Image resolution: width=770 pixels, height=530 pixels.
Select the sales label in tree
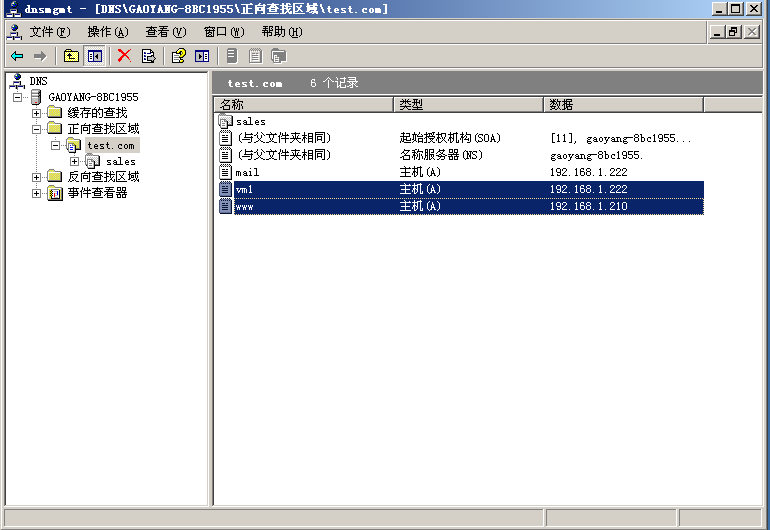[x=121, y=162]
